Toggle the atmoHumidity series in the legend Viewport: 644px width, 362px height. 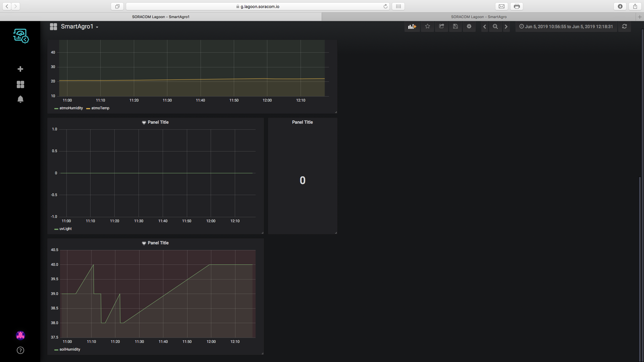(71, 108)
